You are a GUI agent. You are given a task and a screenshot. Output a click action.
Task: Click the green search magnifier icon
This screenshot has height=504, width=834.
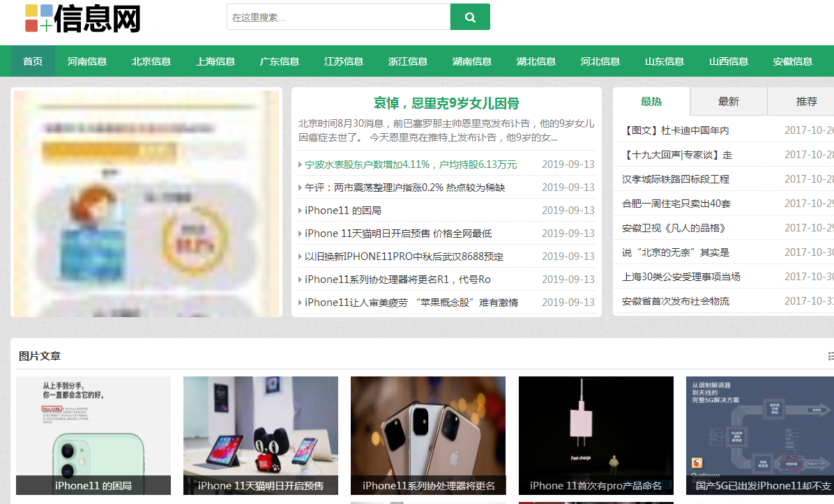click(x=470, y=16)
